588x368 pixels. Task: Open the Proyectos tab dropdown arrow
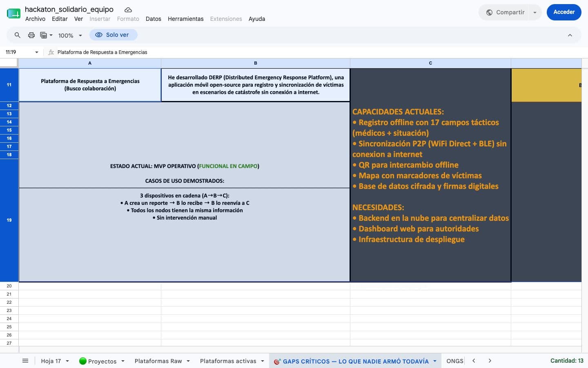point(123,361)
